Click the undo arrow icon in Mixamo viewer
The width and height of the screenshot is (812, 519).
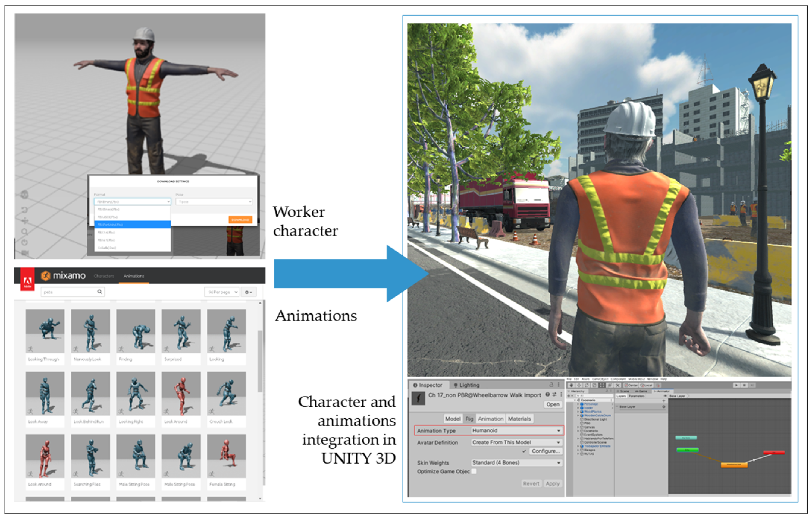pyautogui.click(x=24, y=210)
